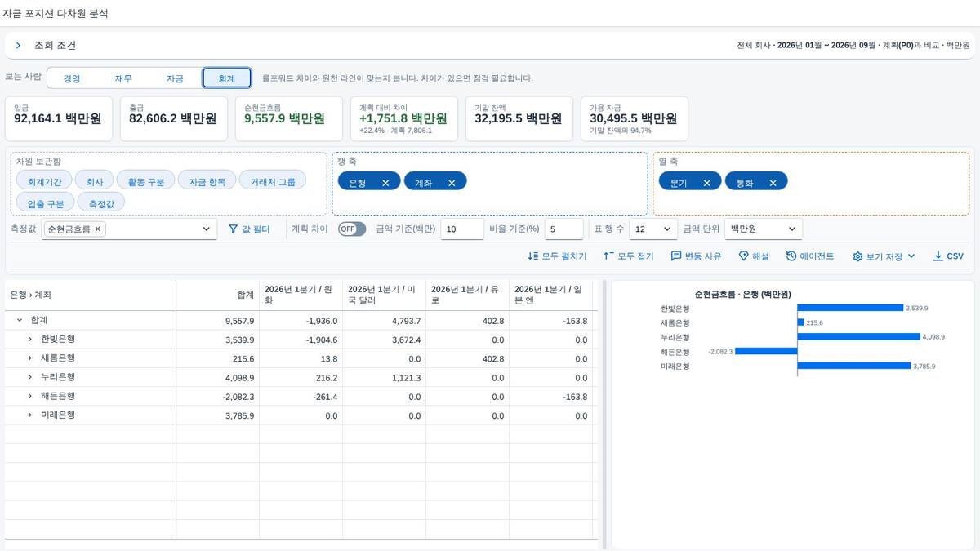The height and width of the screenshot is (551, 980).
Task: Pick the 활동 구분 dimension chip
Action: pos(146,180)
